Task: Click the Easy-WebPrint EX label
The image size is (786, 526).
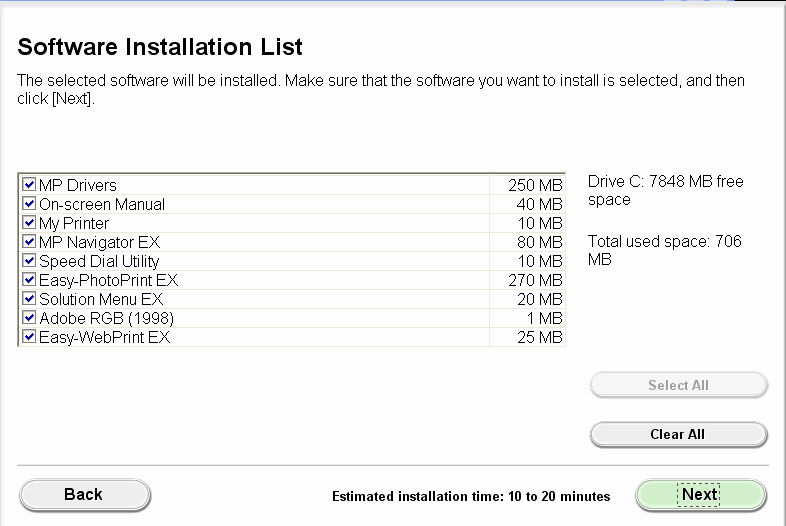Action: click(x=104, y=337)
